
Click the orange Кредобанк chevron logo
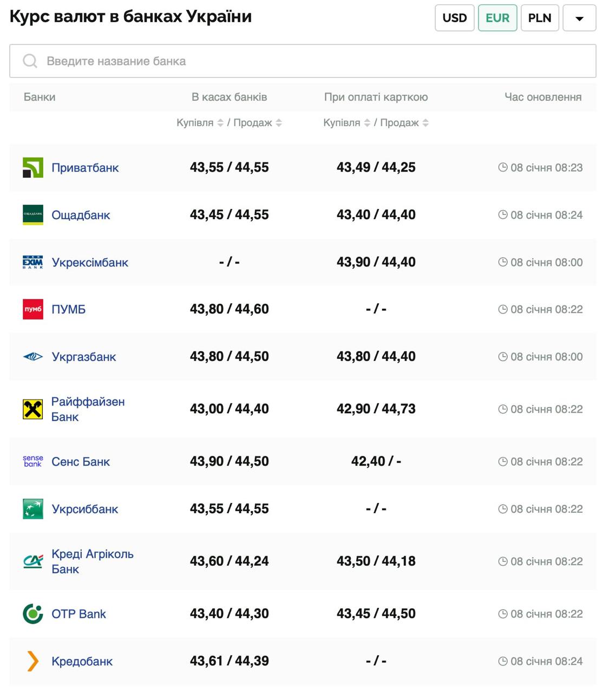[x=32, y=661]
